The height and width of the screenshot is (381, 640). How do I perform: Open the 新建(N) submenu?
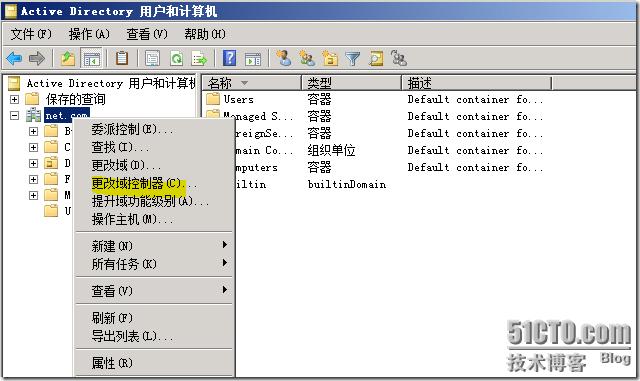coord(154,246)
